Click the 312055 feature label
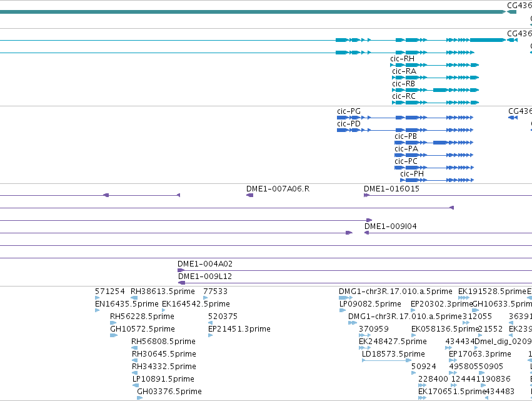 (477, 317)
